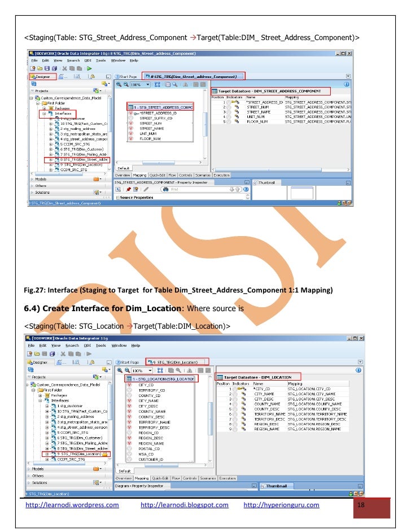Open File menu in upper ODI window
The height and width of the screenshot is (532, 411).
[34, 60]
